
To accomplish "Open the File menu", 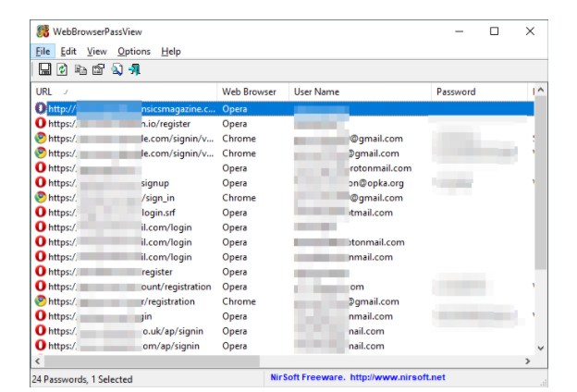I will (x=43, y=51).
